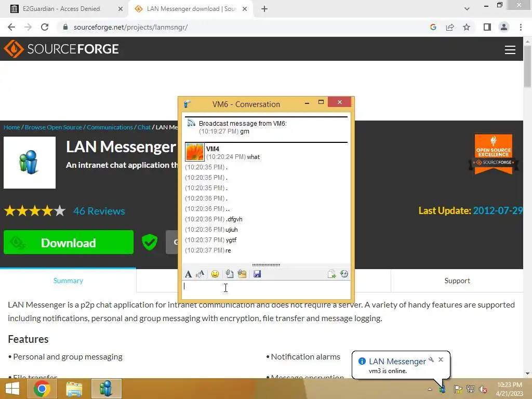The height and width of the screenshot is (399, 532).
Task: Click the send file paperclip icon
Action: tap(229, 274)
